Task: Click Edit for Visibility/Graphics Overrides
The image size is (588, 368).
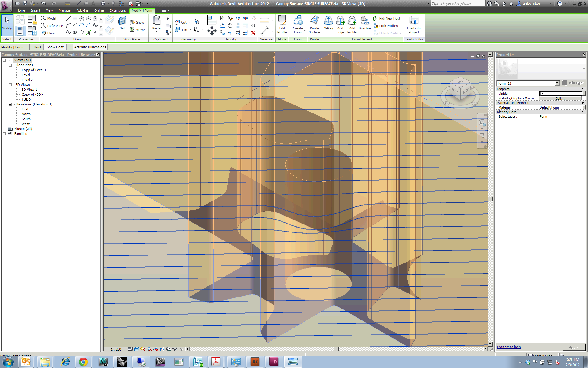Action: [x=560, y=98]
